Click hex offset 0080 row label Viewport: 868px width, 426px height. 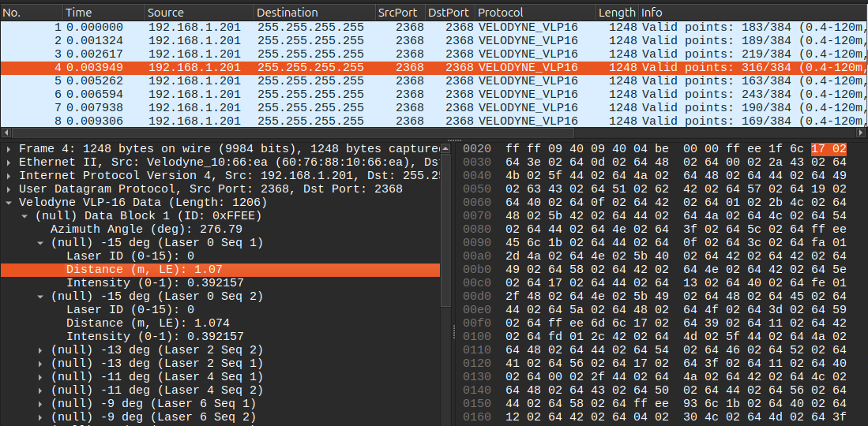tap(476, 229)
